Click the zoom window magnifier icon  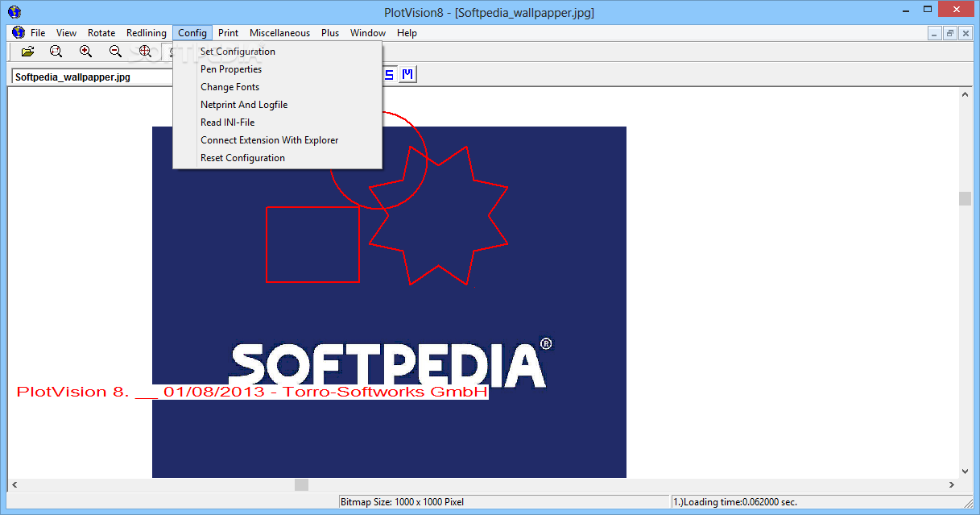(56, 52)
